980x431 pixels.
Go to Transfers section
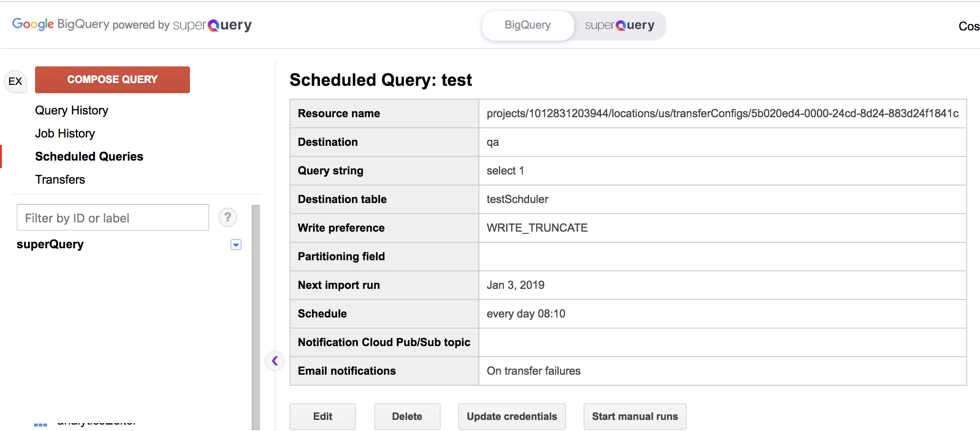(60, 180)
